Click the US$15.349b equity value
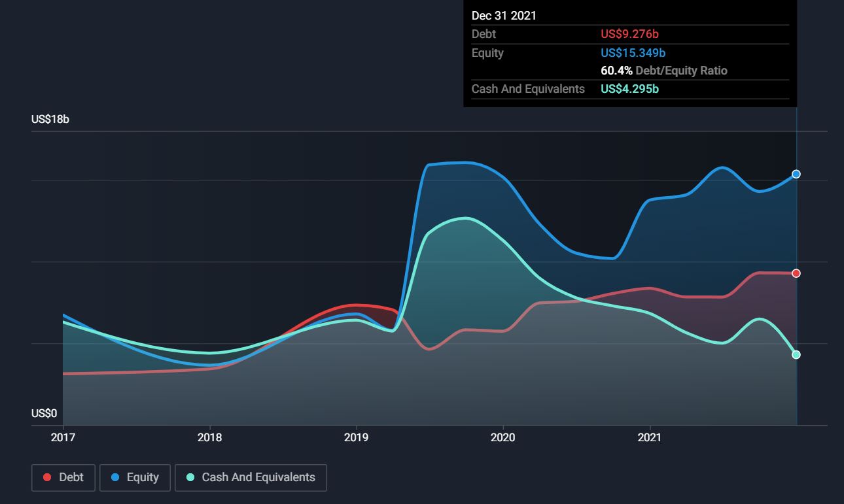844x504 pixels. click(x=633, y=52)
